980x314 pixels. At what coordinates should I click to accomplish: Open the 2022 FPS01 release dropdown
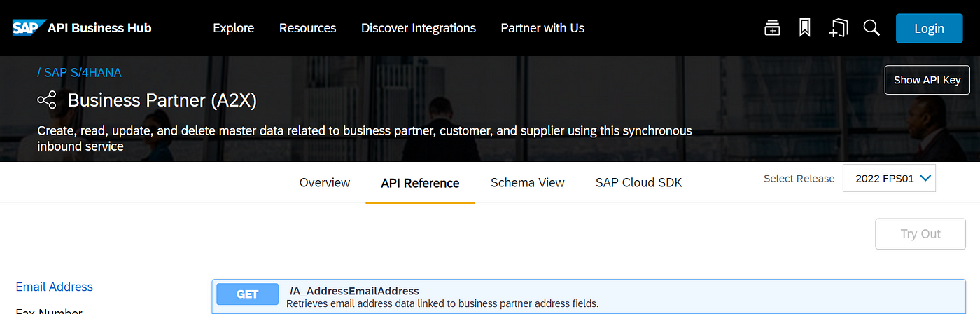point(889,179)
